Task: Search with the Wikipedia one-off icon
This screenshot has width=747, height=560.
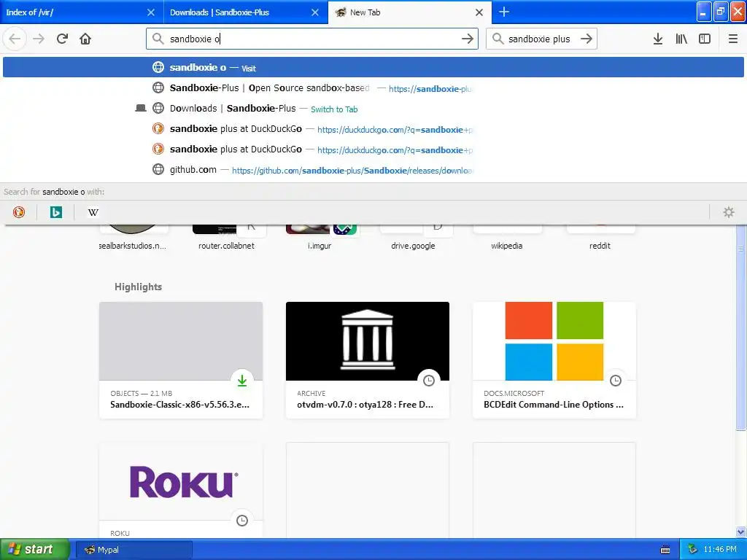Action: pos(93,212)
